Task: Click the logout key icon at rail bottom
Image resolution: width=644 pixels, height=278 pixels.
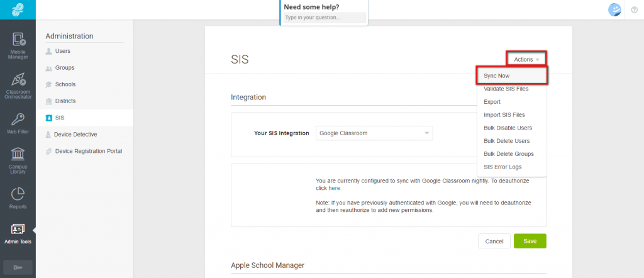Action: pyautogui.click(x=18, y=268)
